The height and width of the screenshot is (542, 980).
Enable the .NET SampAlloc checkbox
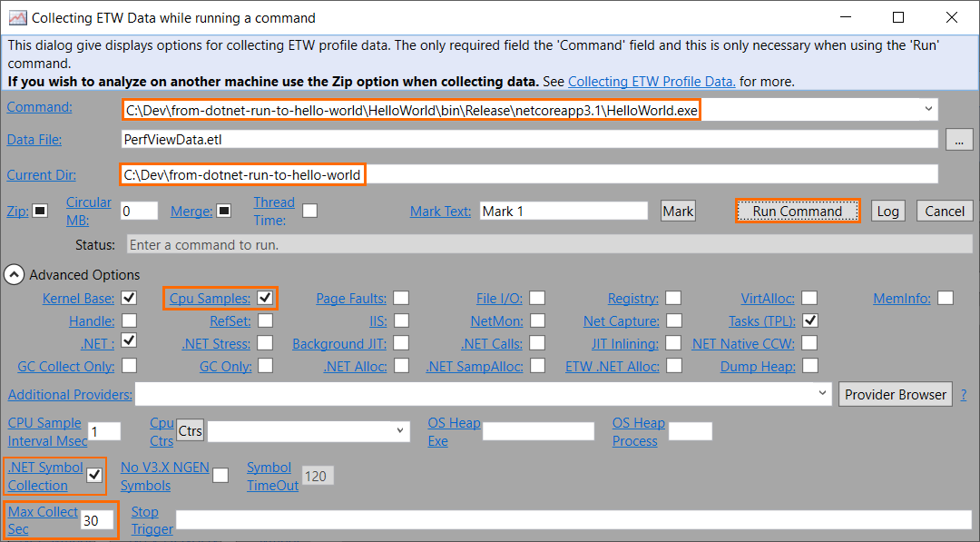pyautogui.click(x=537, y=365)
